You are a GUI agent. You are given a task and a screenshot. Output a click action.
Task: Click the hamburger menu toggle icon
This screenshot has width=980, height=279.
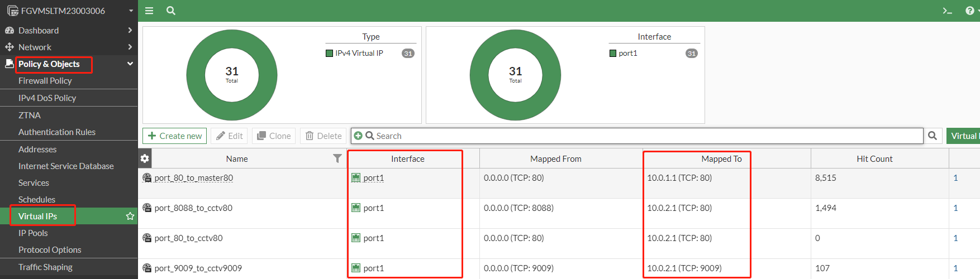coord(149,11)
